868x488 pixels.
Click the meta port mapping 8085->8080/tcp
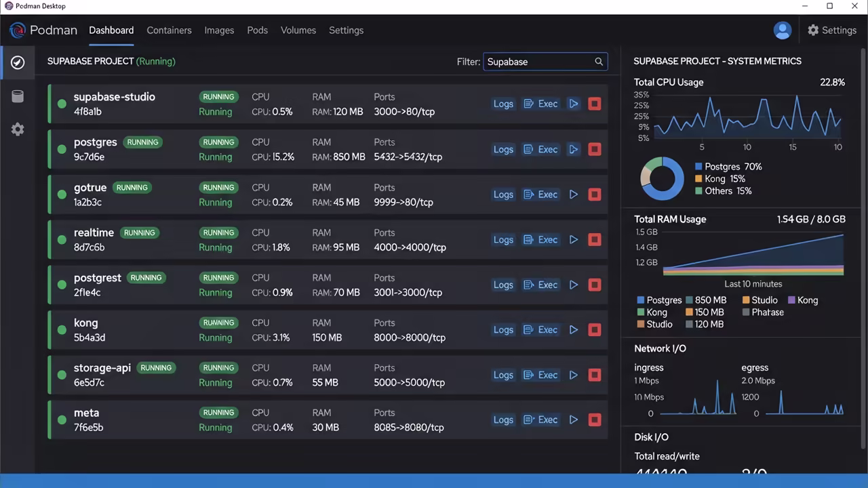pyautogui.click(x=409, y=428)
